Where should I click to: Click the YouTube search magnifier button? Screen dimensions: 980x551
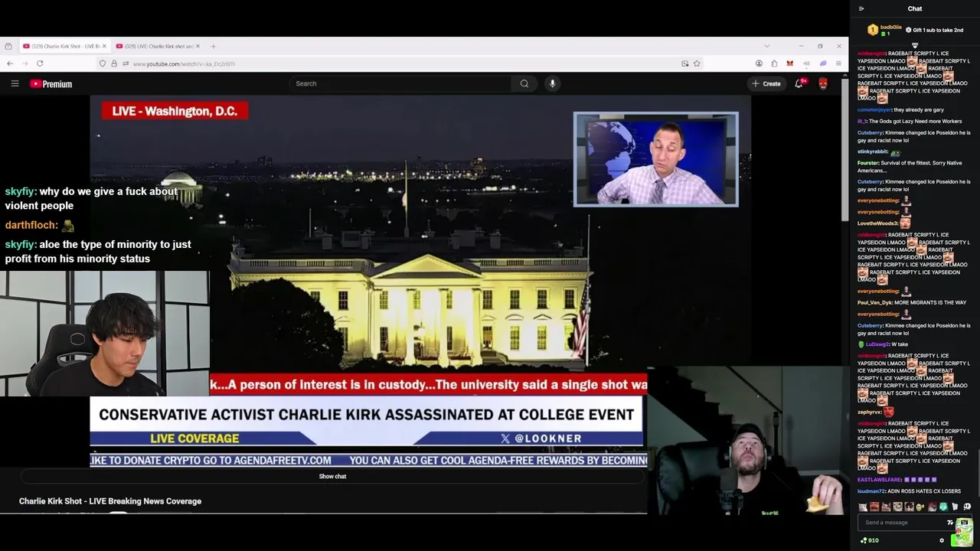524,83
